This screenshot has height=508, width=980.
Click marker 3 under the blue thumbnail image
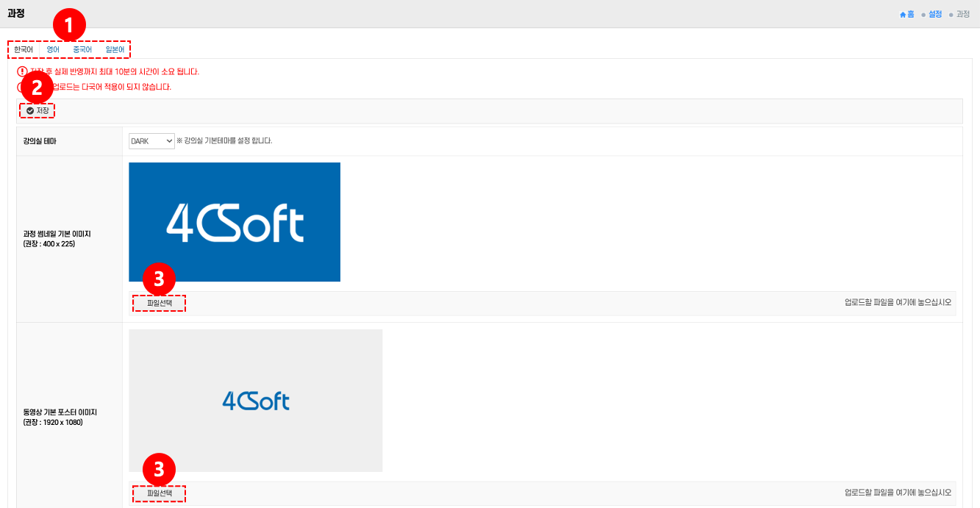159,280
